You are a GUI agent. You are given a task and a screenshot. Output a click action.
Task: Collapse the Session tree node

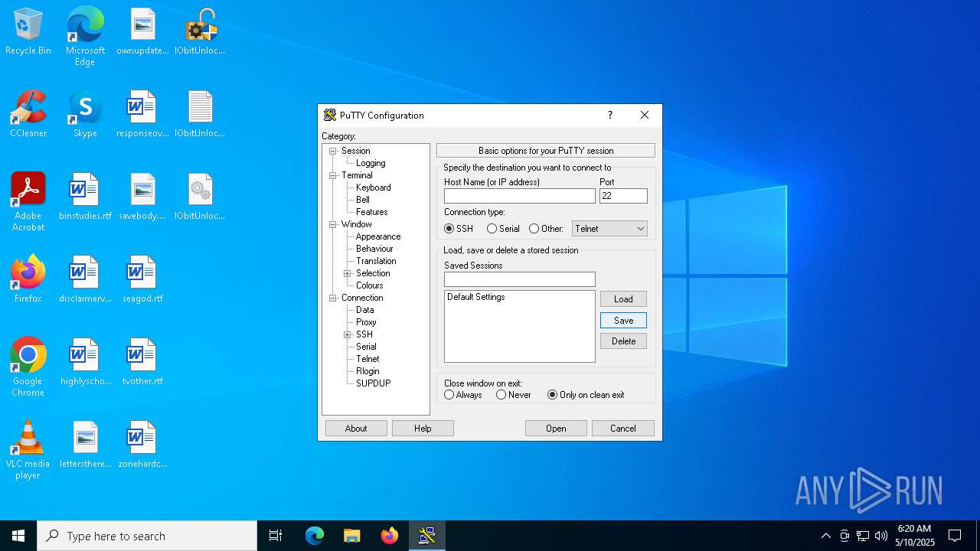tap(333, 151)
